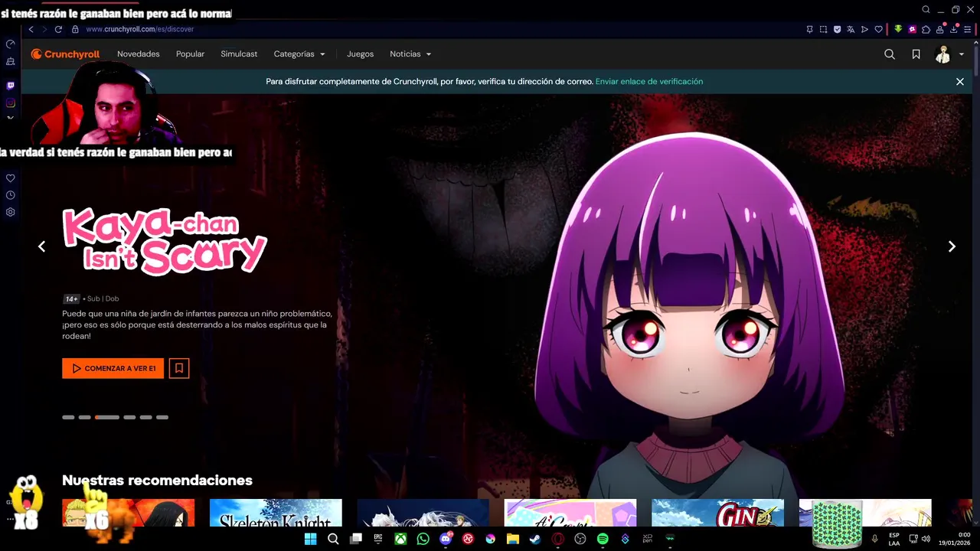The width and height of the screenshot is (980, 551).
Task: Open Popular page
Action: click(x=190, y=54)
